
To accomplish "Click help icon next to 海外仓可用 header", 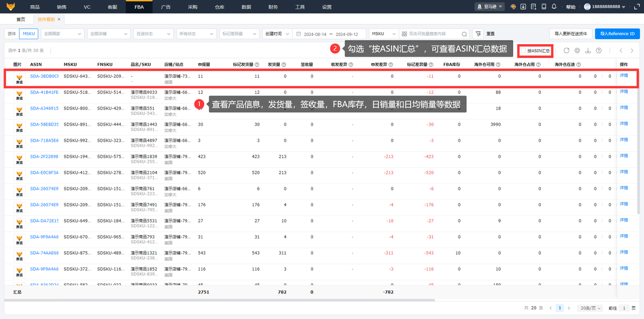I will point(498,65).
